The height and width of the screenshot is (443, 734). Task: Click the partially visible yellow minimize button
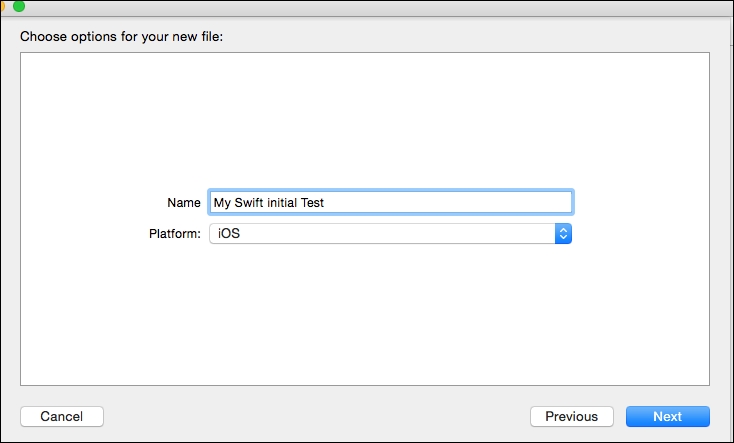(x=2, y=6)
